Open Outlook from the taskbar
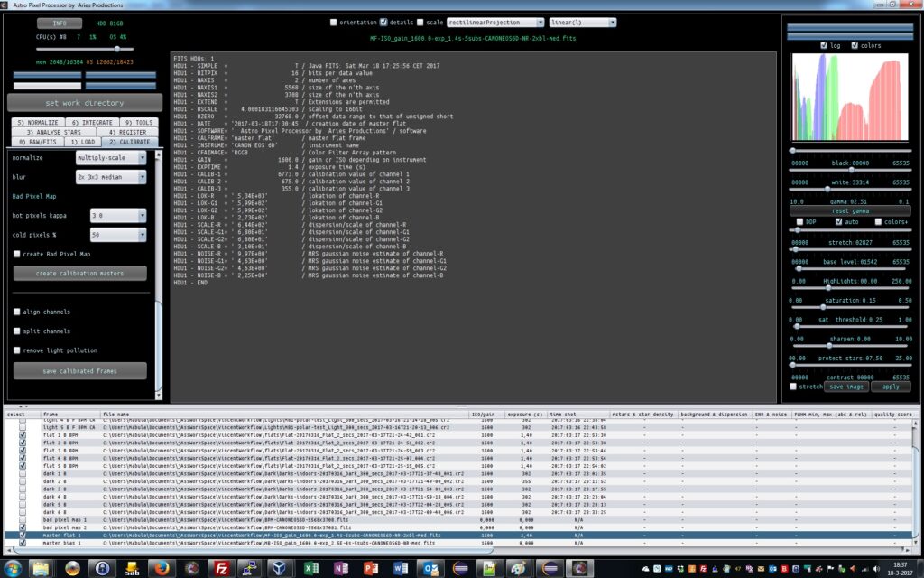 [x=430, y=568]
